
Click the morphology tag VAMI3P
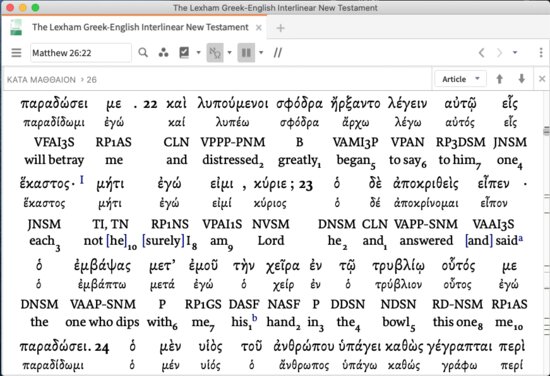pyautogui.click(x=355, y=142)
